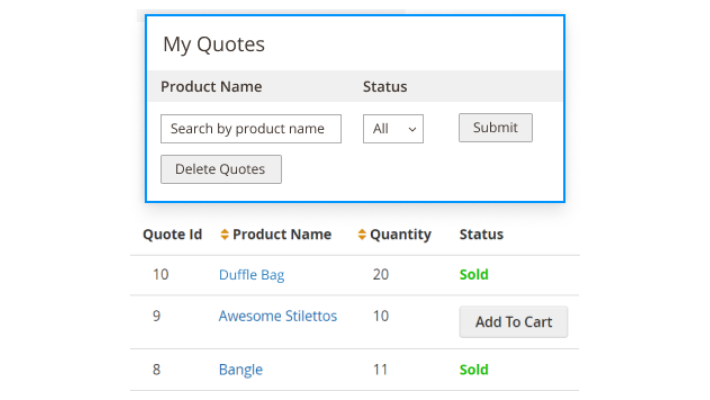Click the Search by product name field
Image resolution: width=710 pixels, height=400 pixels.
click(250, 129)
